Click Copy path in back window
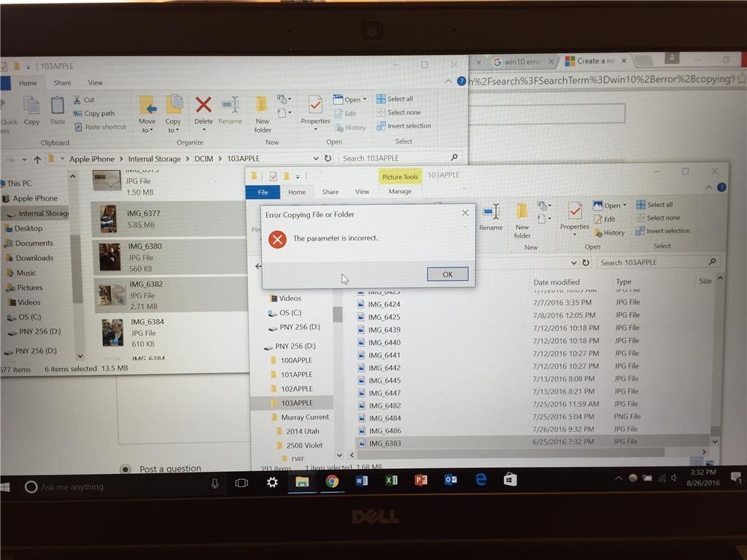This screenshot has height=560, width=747. (94, 113)
